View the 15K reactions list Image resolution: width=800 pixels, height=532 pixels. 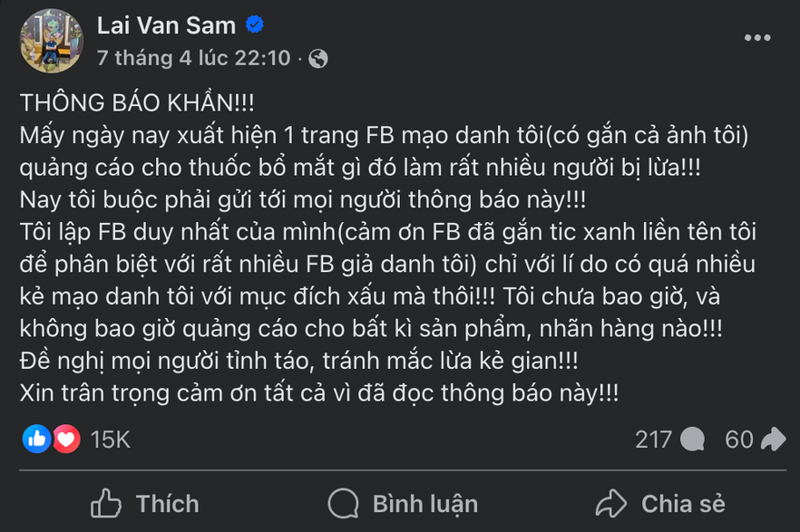coord(111,440)
